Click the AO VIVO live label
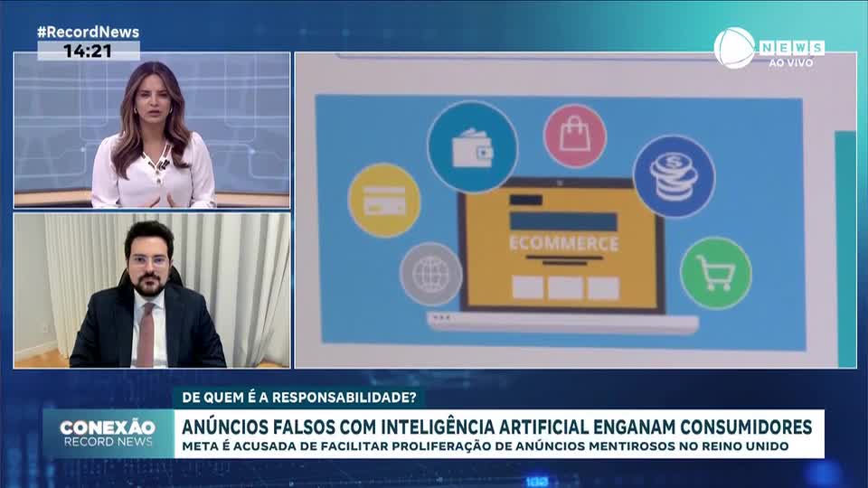The image size is (868, 488). (x=790, y=62)
